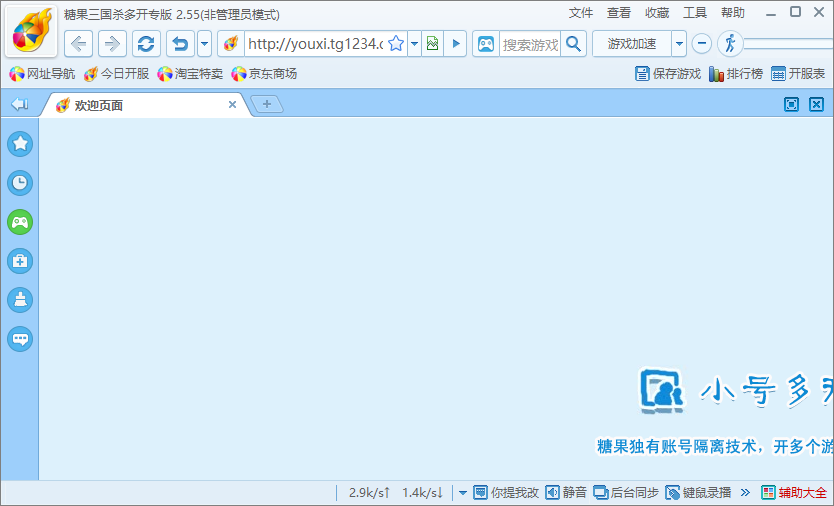This screenshot has width=834, height=506.
Task: Open favorites star in left sidebar
Action: [x=20, y=144]
